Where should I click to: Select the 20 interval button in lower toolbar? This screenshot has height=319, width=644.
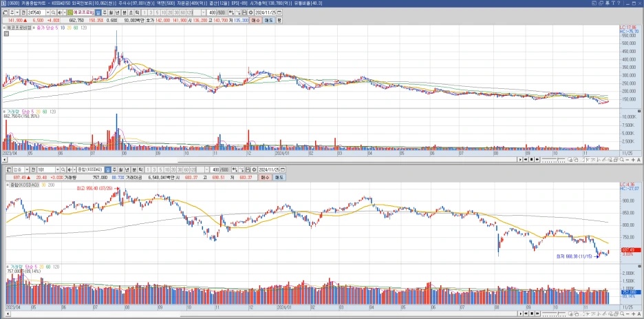tap(173, 169)
